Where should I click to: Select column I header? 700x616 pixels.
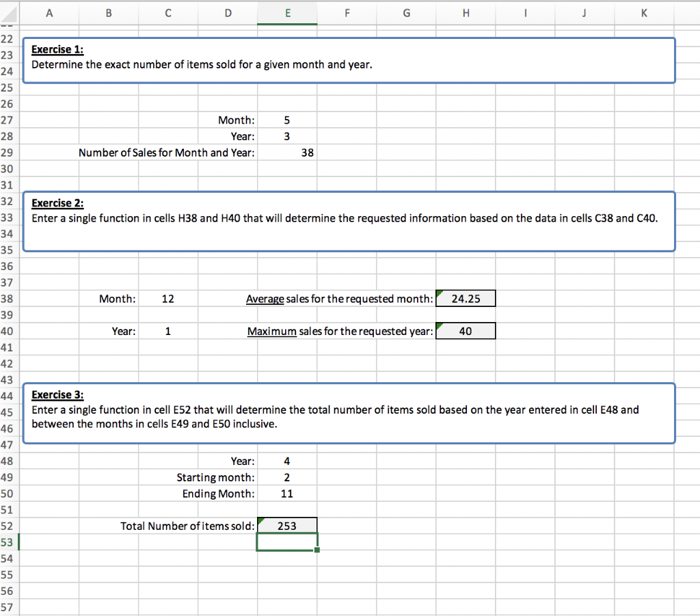[525, 13]
